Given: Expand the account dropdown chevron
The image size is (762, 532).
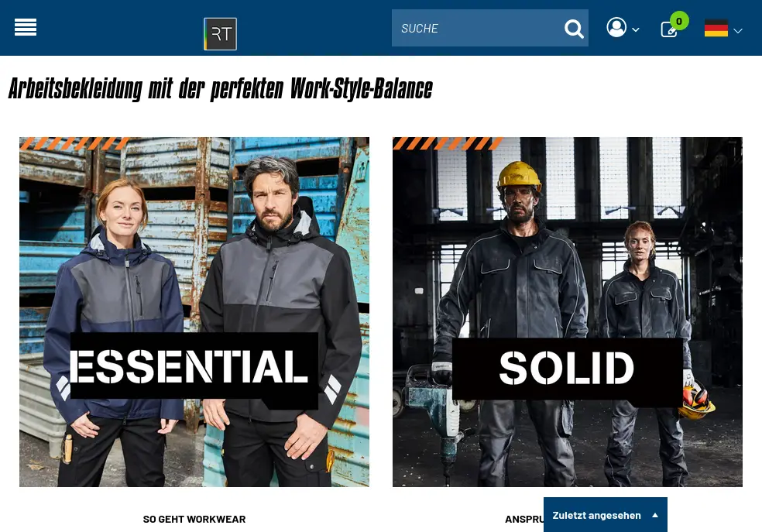Looking at the screenshot, I should [635, 30].
